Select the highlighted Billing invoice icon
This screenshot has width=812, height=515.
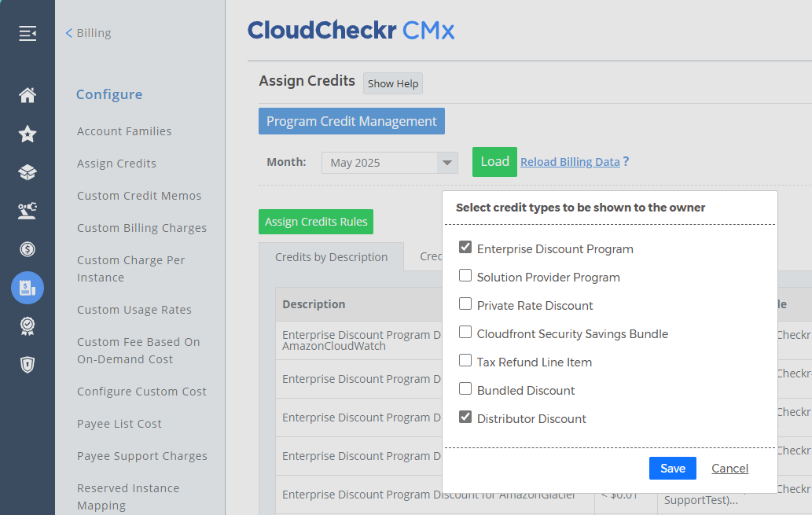(28, 288)
